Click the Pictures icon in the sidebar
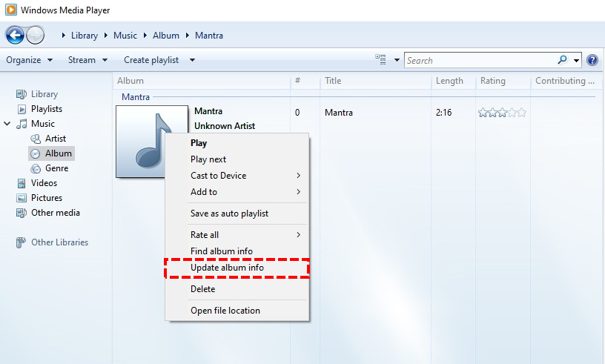This screenshot has height=364, width=605. (x=22, y=198)
